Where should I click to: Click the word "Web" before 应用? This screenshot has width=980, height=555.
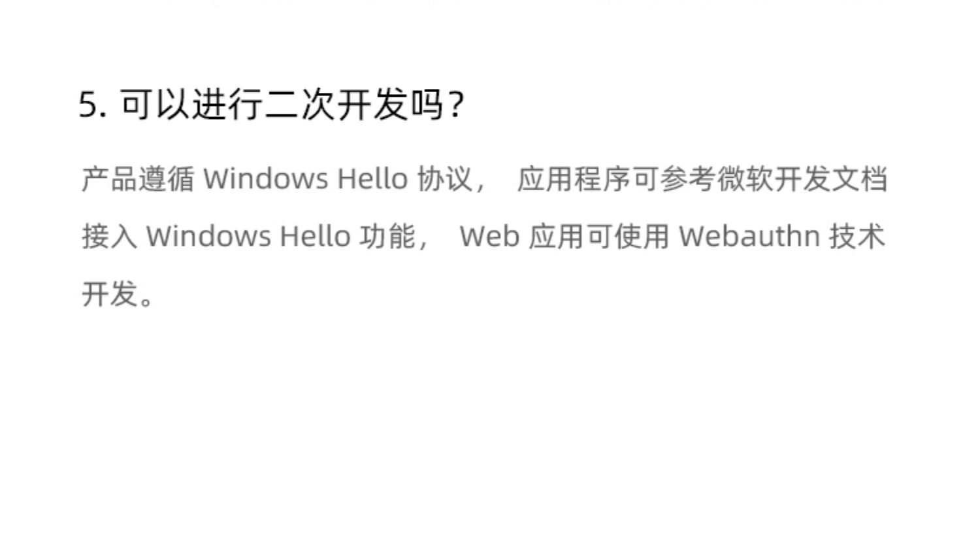pos(490,236)
